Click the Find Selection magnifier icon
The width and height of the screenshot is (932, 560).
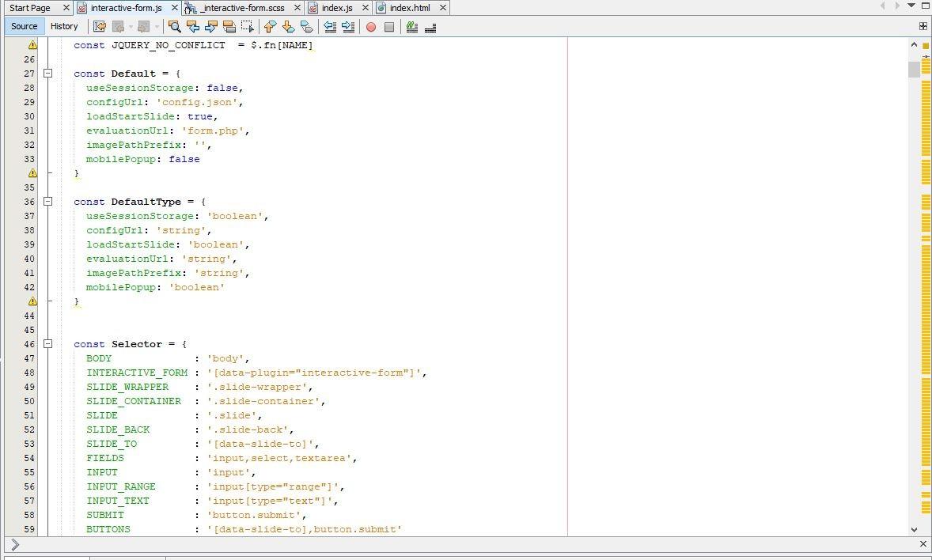(175, 27)
